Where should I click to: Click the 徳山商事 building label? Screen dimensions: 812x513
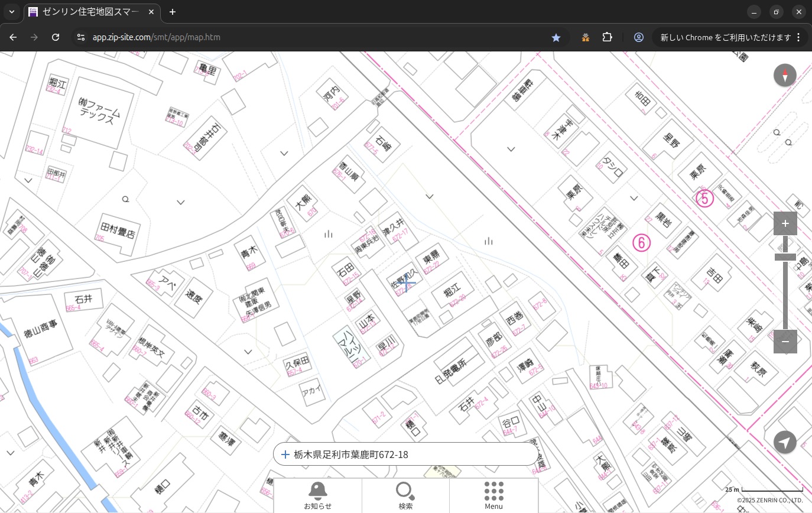click(x=41, y=328)
